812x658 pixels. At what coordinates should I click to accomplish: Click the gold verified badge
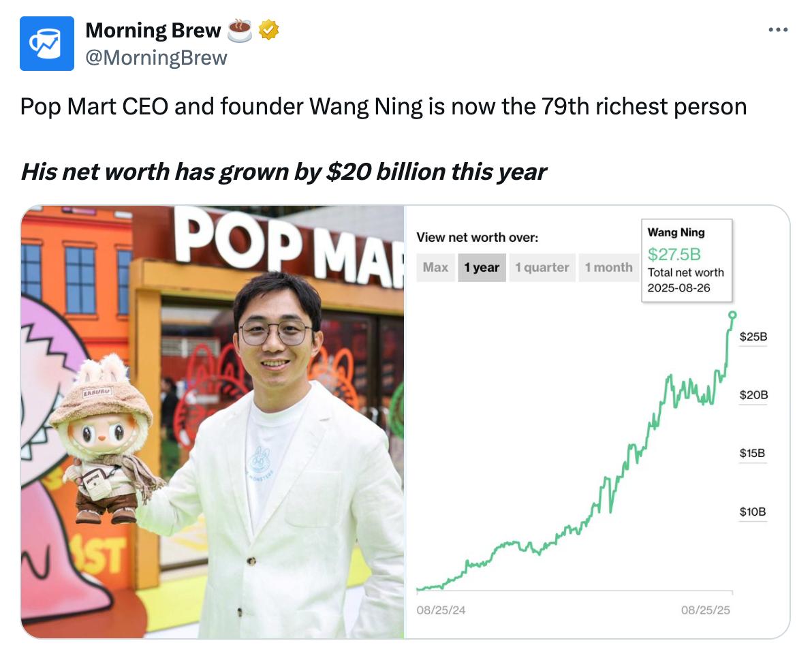pos(269,30)
